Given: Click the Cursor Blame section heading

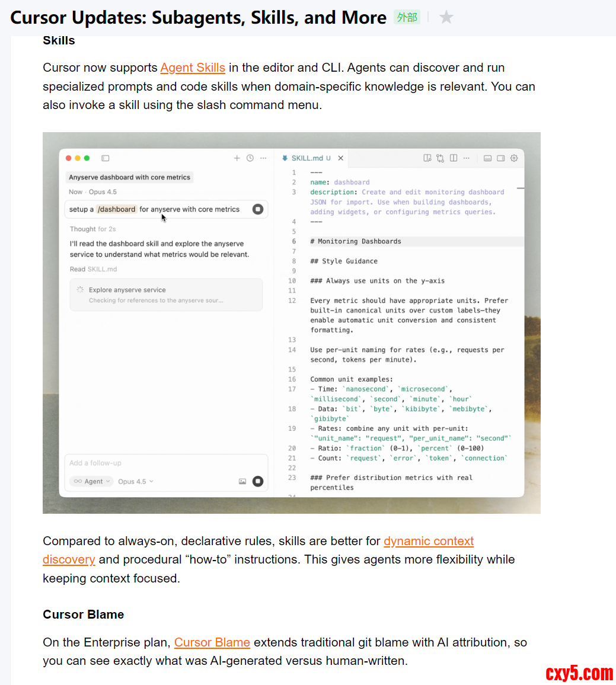Looking at the screenshot, I should pos(84,614).
